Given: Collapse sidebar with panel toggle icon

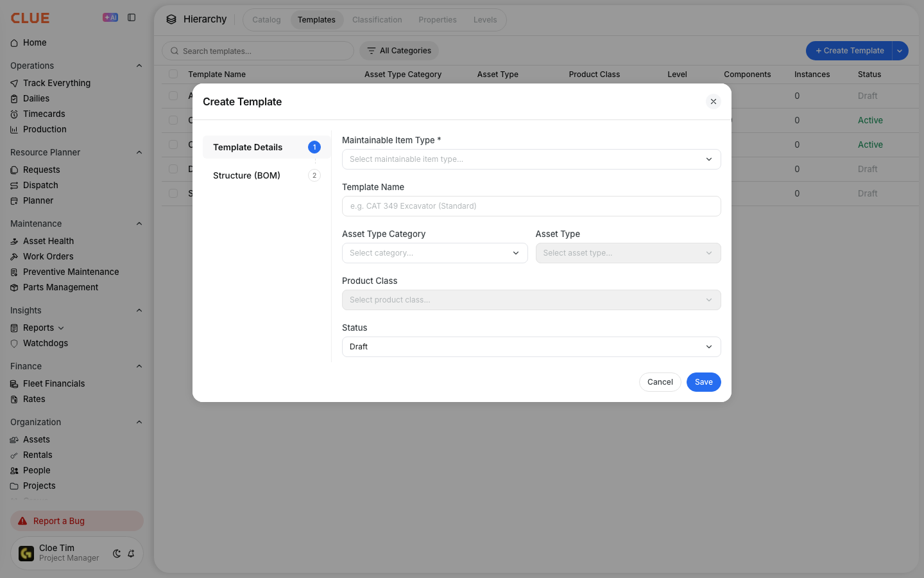Looking at the screenshot, I should tap(132, 18).
